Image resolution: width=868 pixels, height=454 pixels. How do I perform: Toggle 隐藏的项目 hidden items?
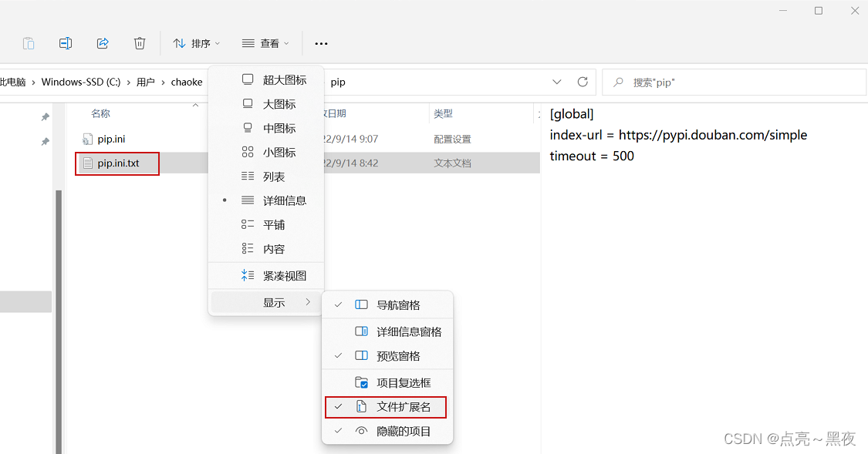[x=387, y=431]
